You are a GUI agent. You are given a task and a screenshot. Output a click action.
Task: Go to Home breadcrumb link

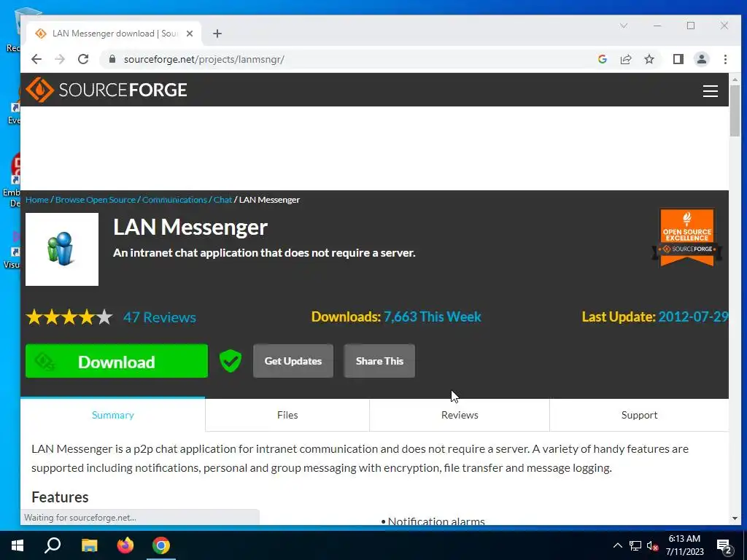[37, 200]
